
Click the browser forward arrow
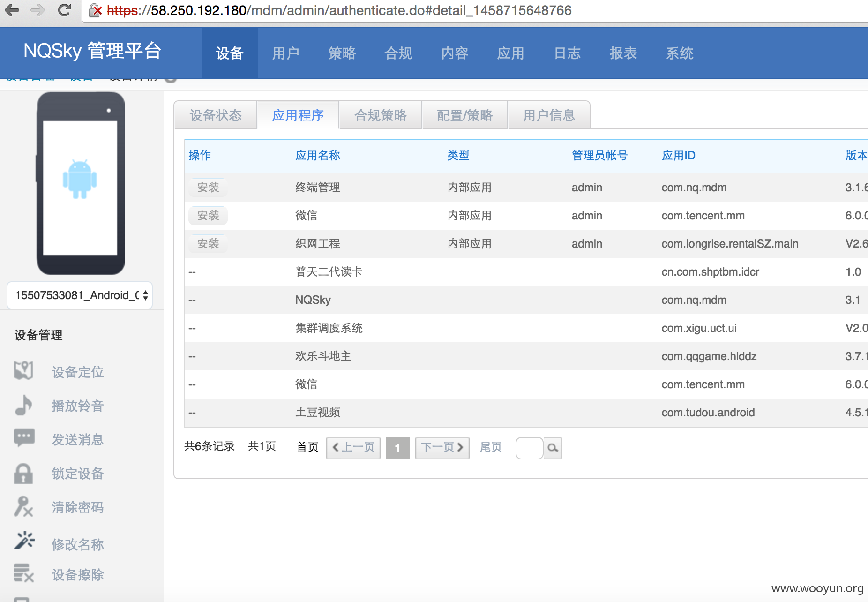[38, 10]
